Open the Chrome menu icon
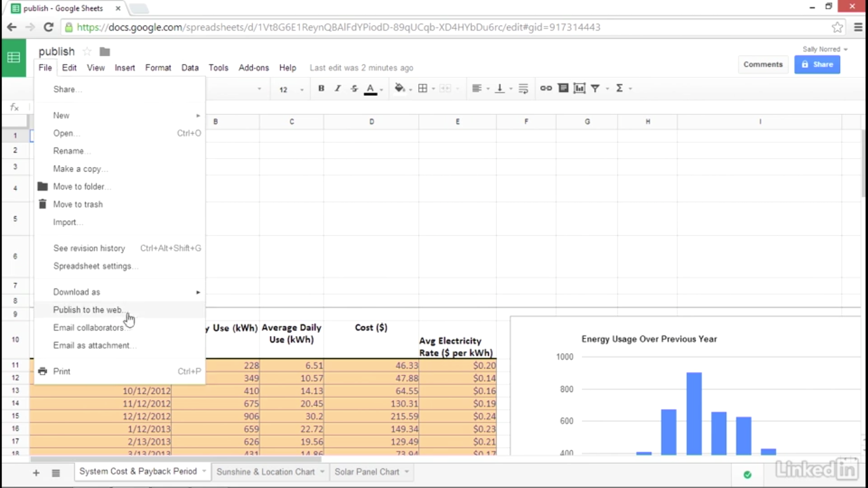868x488 pixels. tap(858, 27)
